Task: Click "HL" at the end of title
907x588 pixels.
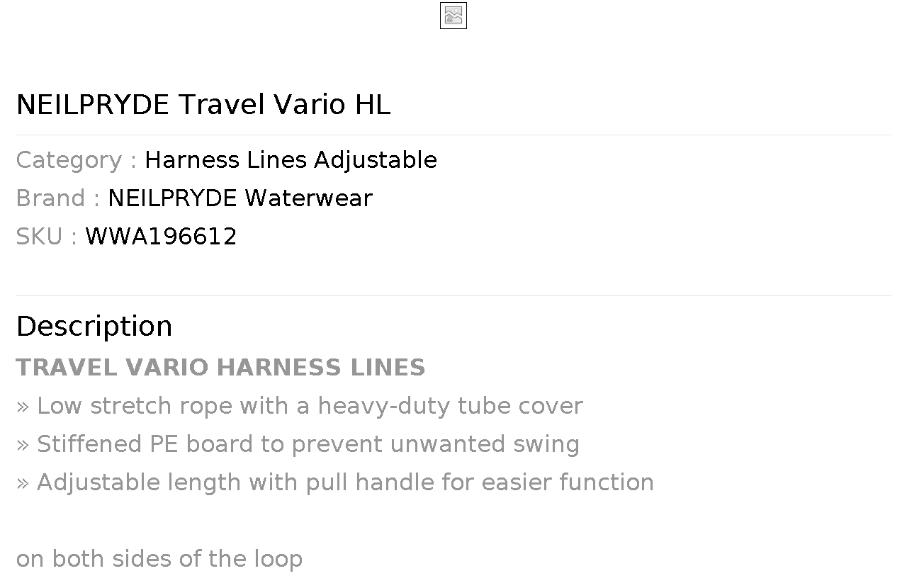Action: pos(372,105)
